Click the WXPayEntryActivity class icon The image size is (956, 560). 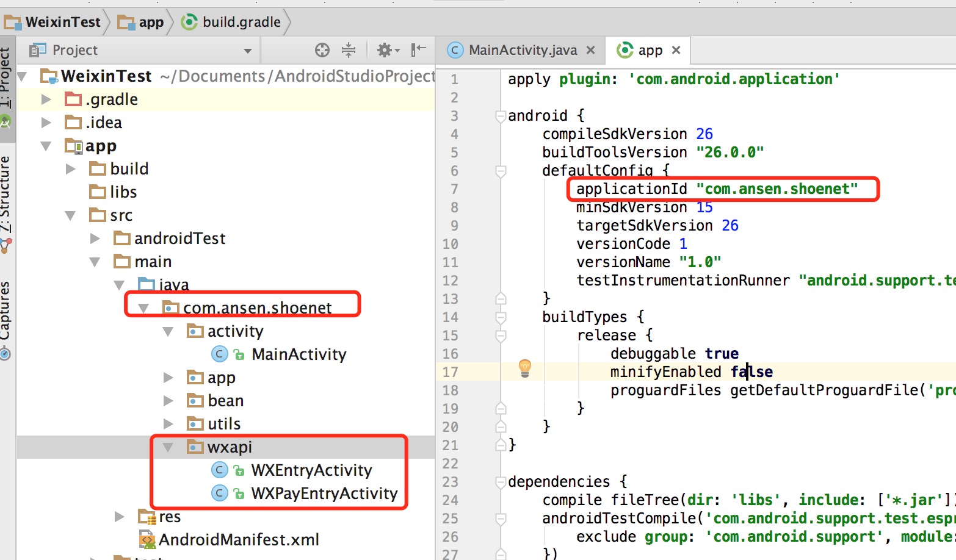(220, 493)
